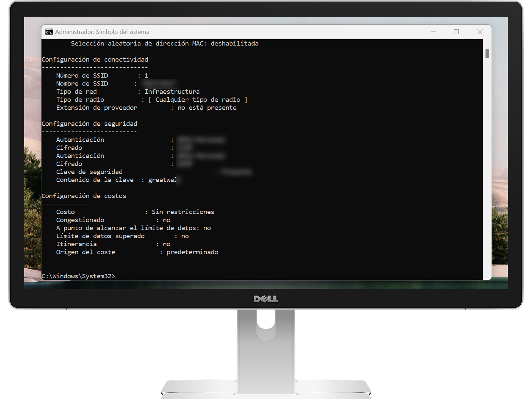The image size is (532, 399).
Task: Click the Command Prompt icon in title bar
Action: (x=49, y=32)
